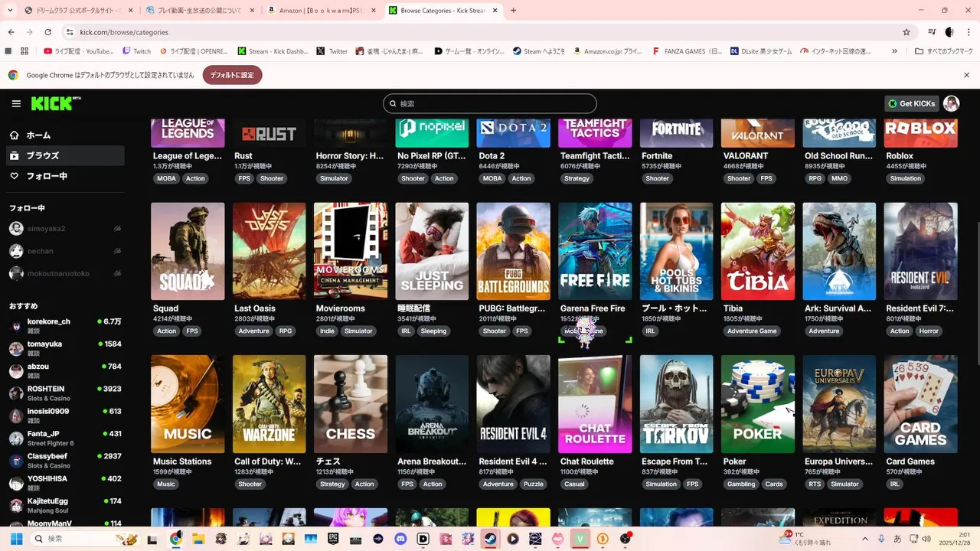Show hidden system tray icons
Image resolution: width=980 pixels, height=551 pixels.
tap(865, 539)
